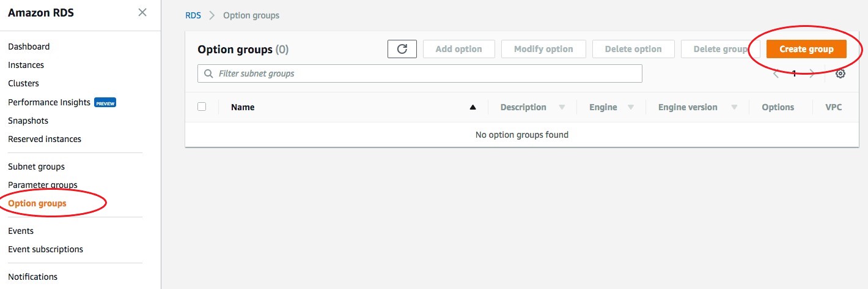The height and width of the screenshot is (289, 868).
Task: Toggle the select-all checkbox in header
Action: click(x=202, y=107)
